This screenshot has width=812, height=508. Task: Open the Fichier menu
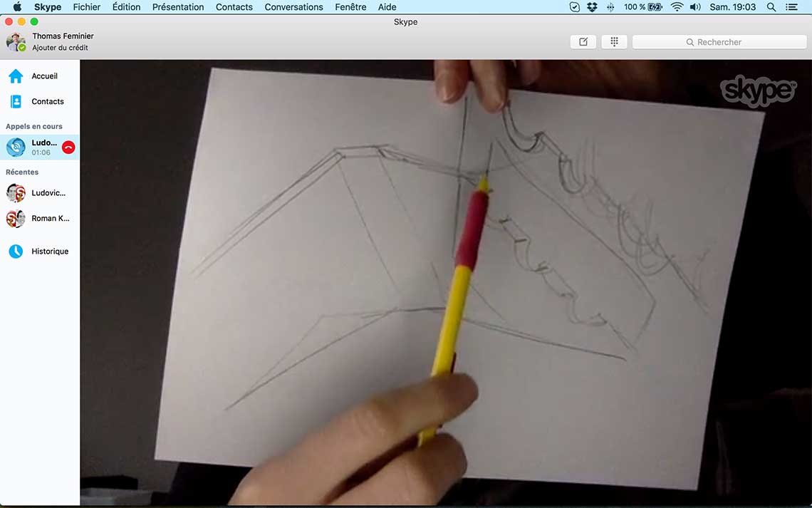[x=86, y=6]
